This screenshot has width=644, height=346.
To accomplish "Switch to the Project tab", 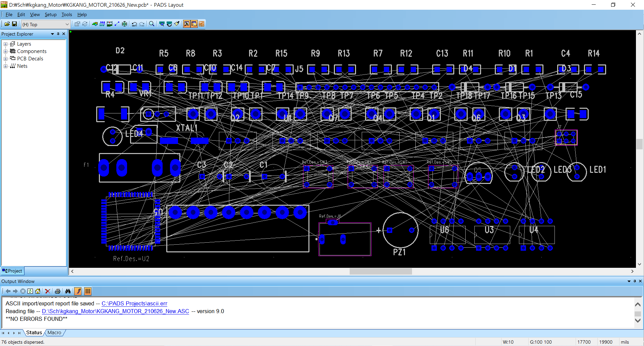I will (x=12, y=271).
